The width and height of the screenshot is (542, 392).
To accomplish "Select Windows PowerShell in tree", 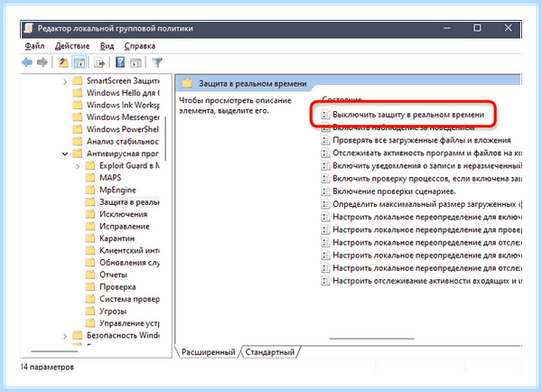I will [123, 129].
